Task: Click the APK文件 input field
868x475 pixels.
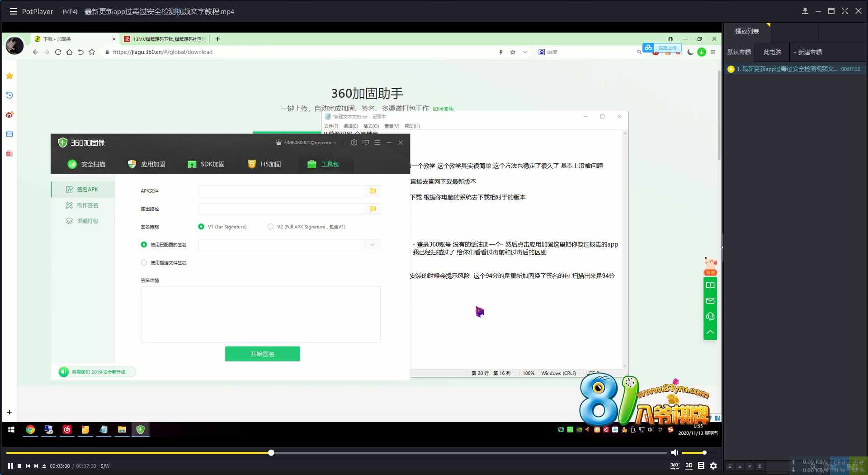Action: tap(281, 191)
